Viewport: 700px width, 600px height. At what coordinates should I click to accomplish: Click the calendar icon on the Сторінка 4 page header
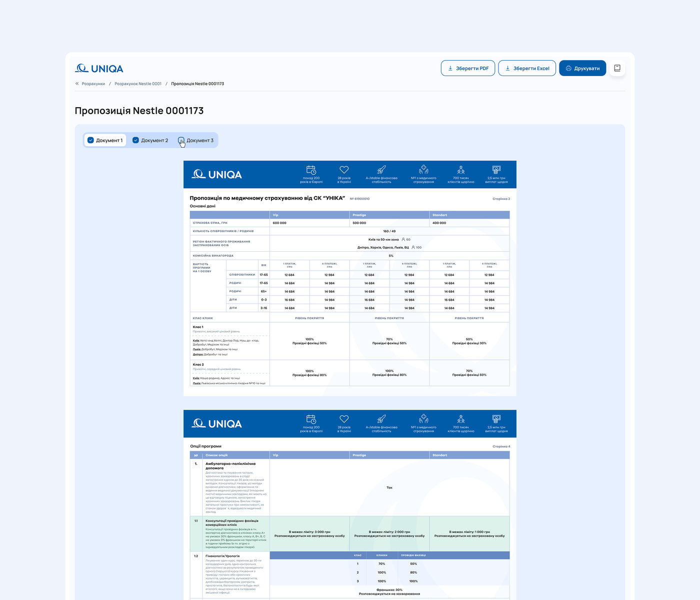click(311, 419)
